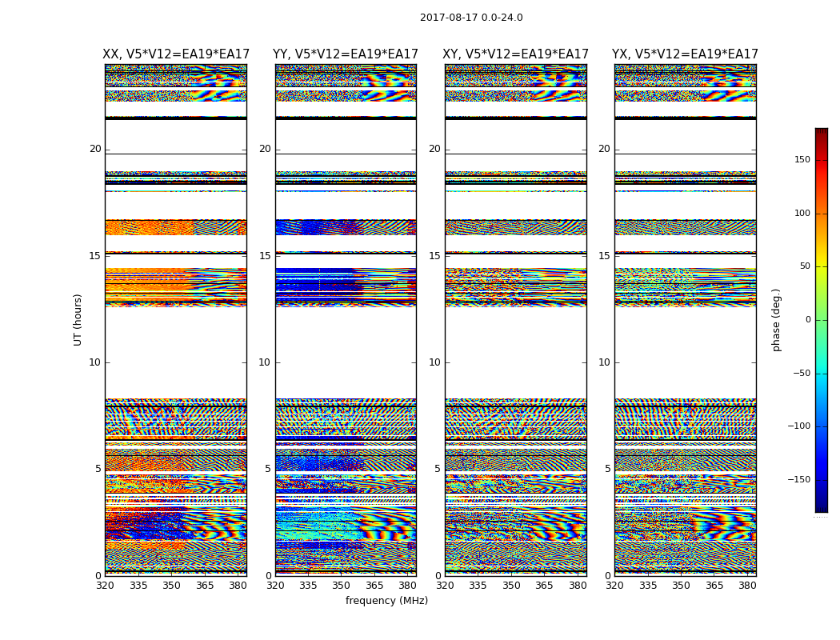Click the 'UT (hours)' axis label
The width and height of the screenshot is (840, 640).
(78, 320)
